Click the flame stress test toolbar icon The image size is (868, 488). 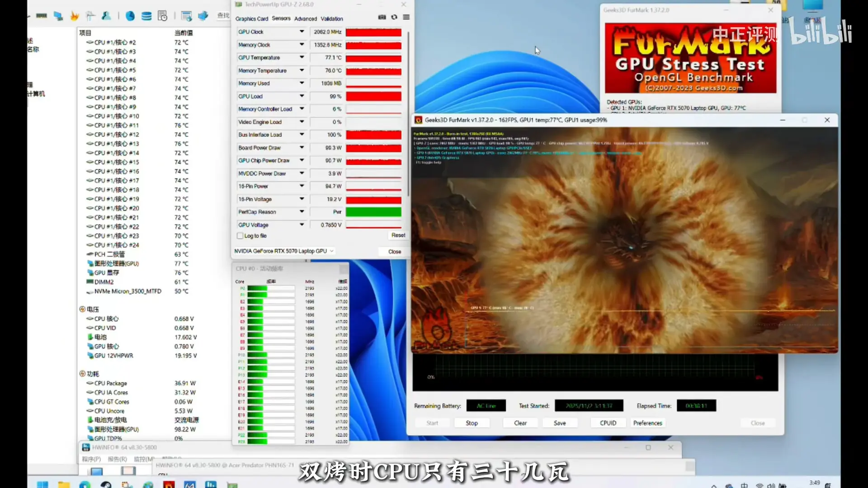point(75,16)
